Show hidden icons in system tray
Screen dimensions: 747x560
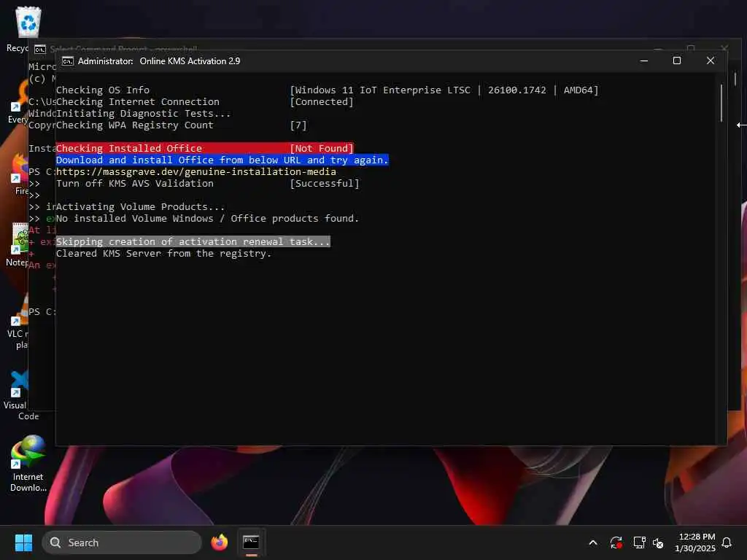(x=593, y=542)
